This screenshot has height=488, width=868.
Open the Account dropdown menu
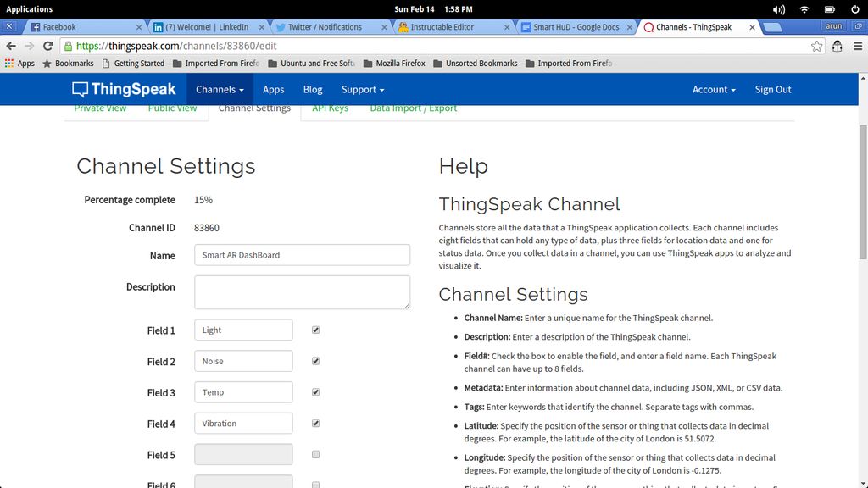coord(714,89)
